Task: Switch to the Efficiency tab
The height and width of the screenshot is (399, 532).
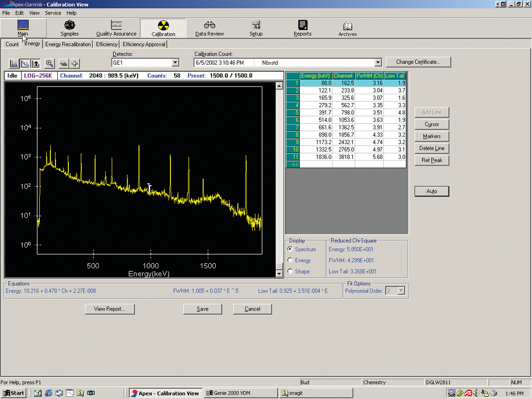Action: pos(106,44)
